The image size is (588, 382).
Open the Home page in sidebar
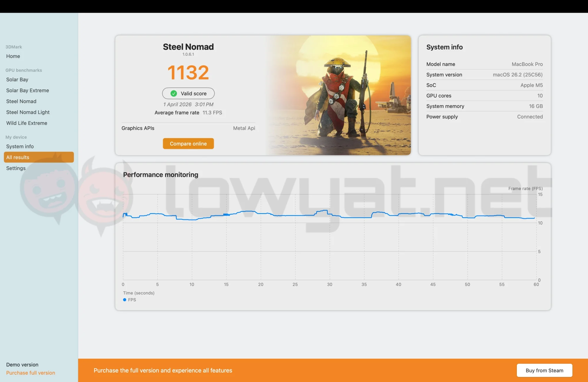pyautogui.click(x=13, y=56)
